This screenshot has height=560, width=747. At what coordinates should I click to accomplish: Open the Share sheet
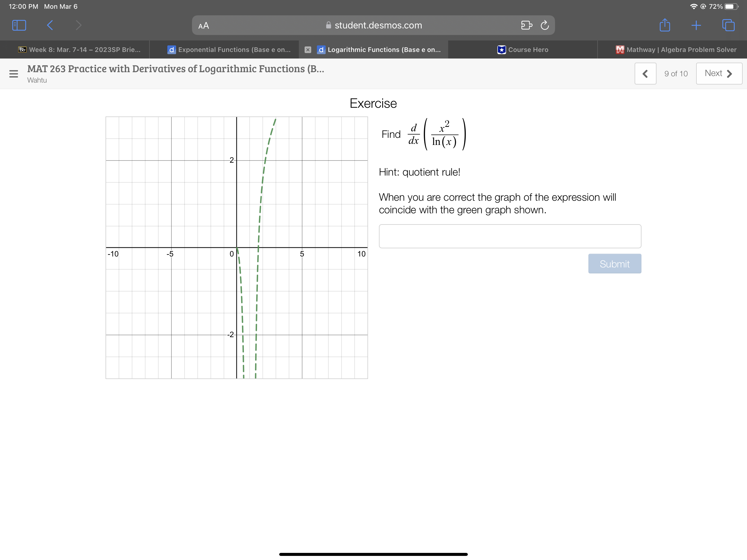[665, 25]
